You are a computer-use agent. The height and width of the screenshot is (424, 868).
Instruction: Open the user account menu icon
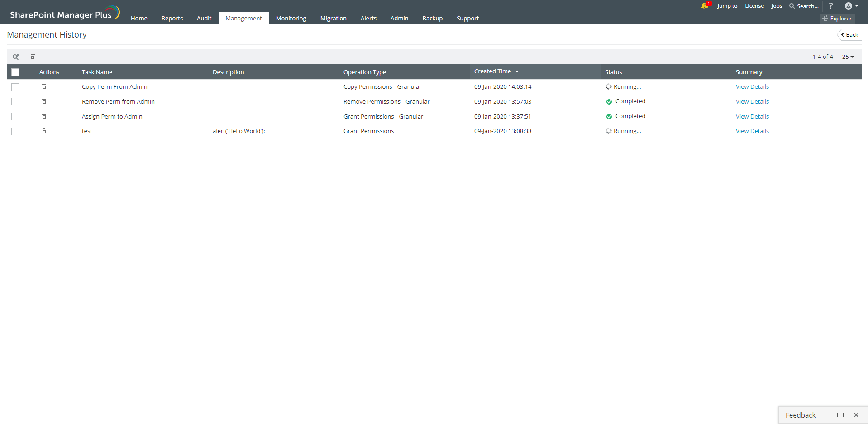pyautogui.click(x=851, y=6)
